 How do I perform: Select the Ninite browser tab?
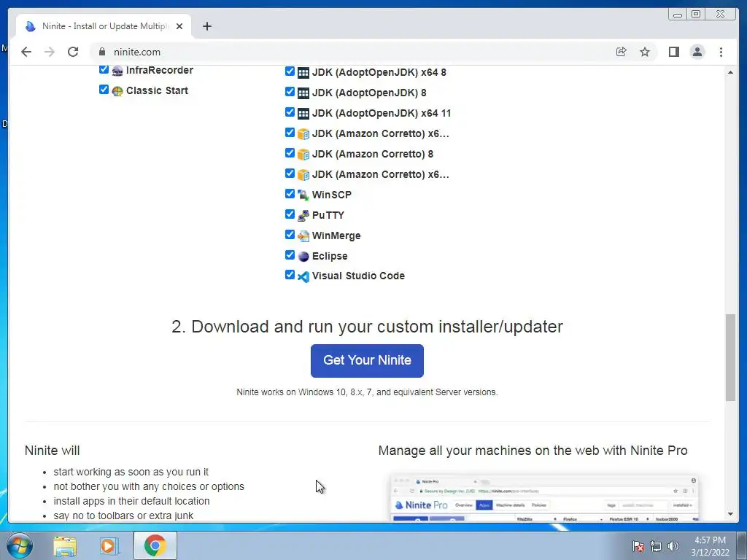[104, 26]
